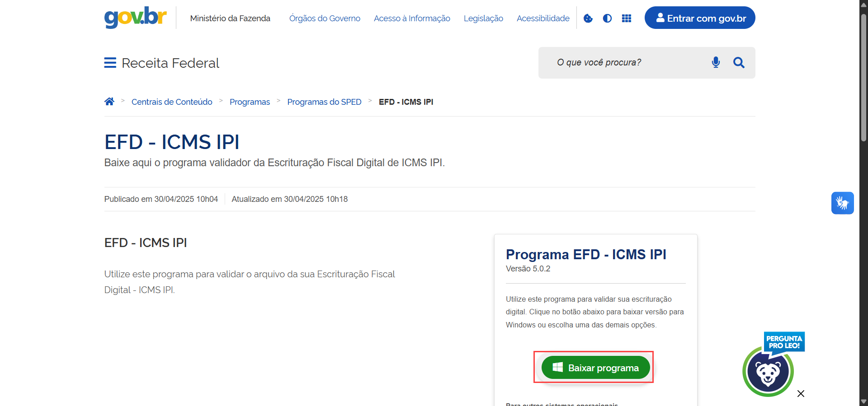Open the Programas breadcrumb link
Viewport: 868px width, 406px height.
[x=250, y=102]
